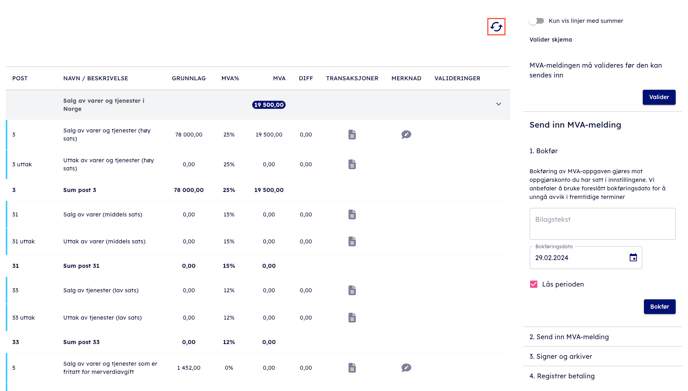Open the comment icon for post 5

pos(406,368)
